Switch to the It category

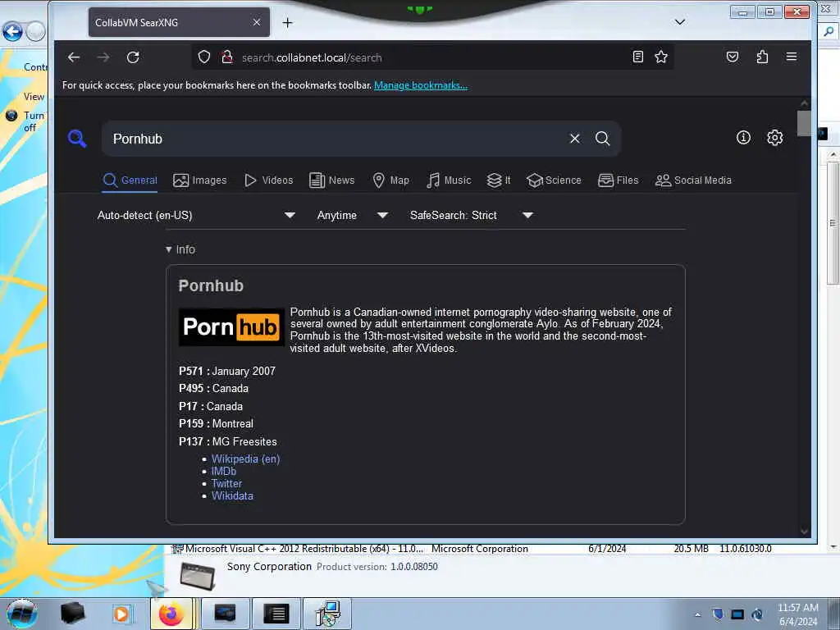pos(499,180)
